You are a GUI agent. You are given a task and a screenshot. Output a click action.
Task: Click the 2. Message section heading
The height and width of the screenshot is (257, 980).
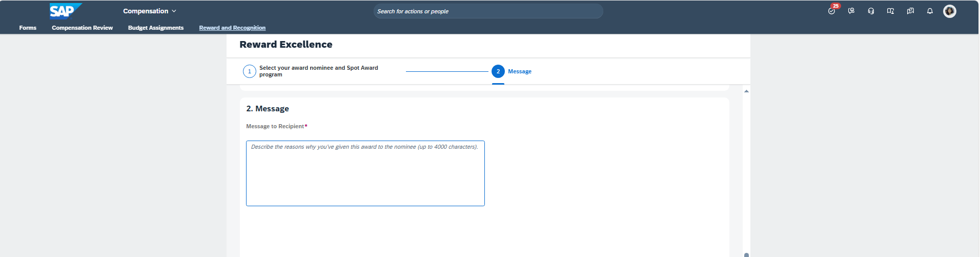268,109
